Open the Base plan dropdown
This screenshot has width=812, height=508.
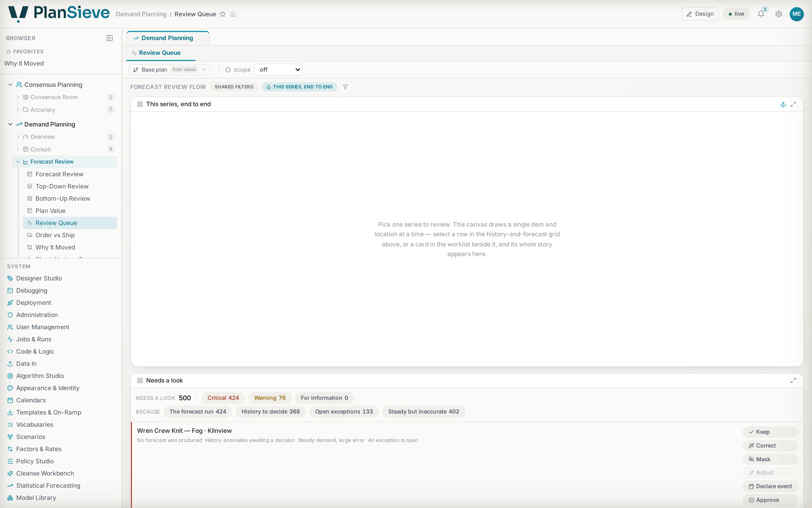(x=170, y=70)
